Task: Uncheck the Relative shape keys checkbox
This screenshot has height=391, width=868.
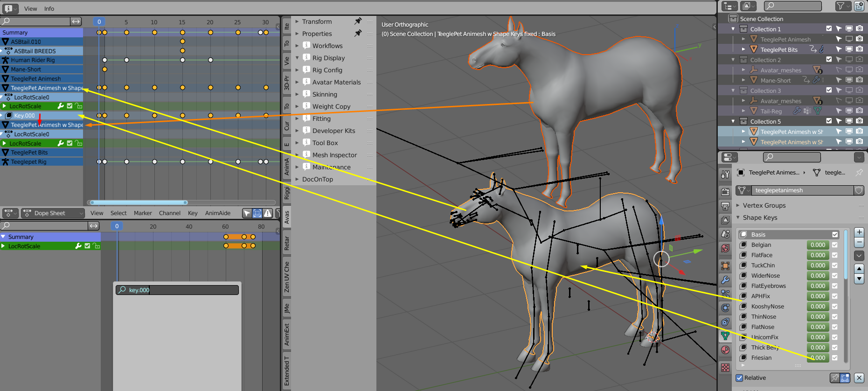Action: coord(739,378)
